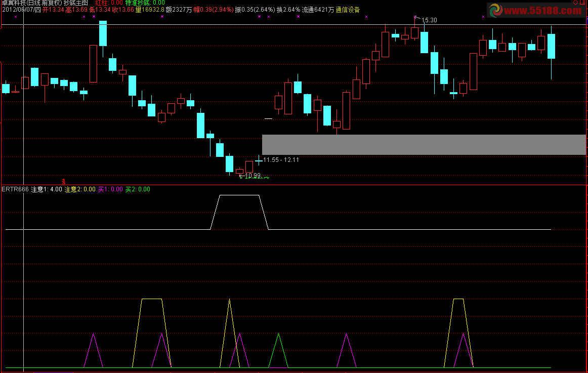
Task: Click the turnover rate 换2.64%
Action: (x=288, y=10)
